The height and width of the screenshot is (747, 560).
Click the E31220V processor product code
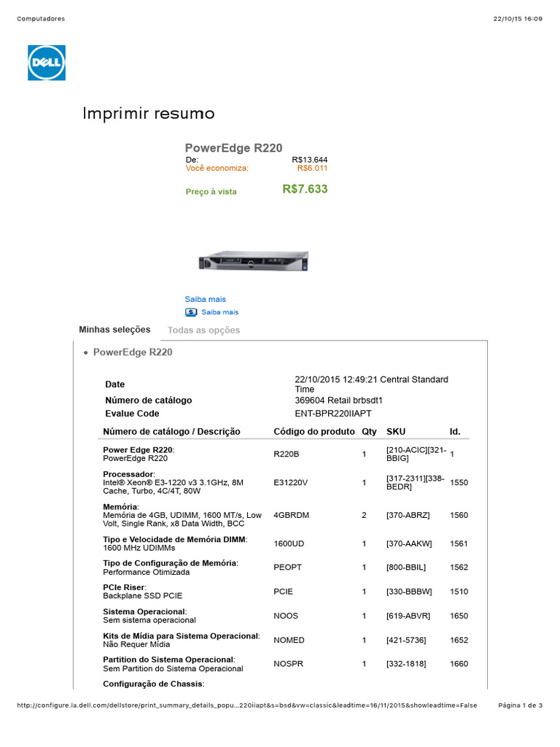(x=290, y=482)
